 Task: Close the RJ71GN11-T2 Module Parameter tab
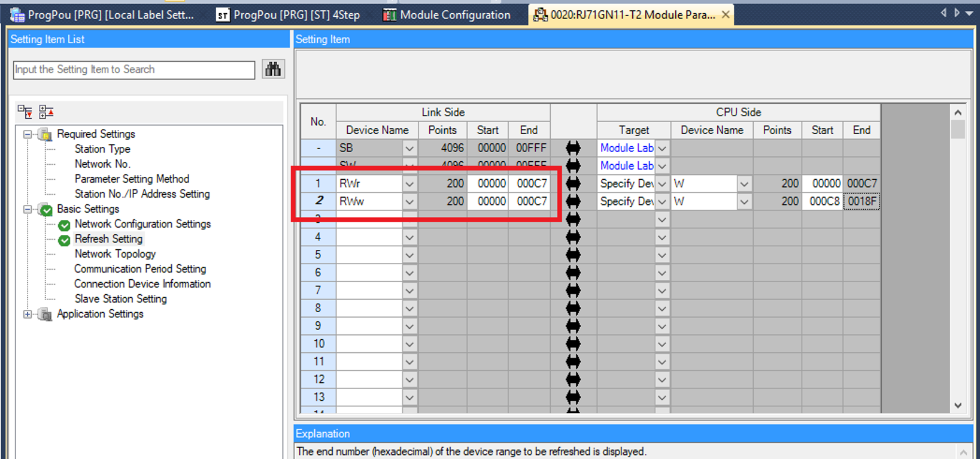(726, 15)
